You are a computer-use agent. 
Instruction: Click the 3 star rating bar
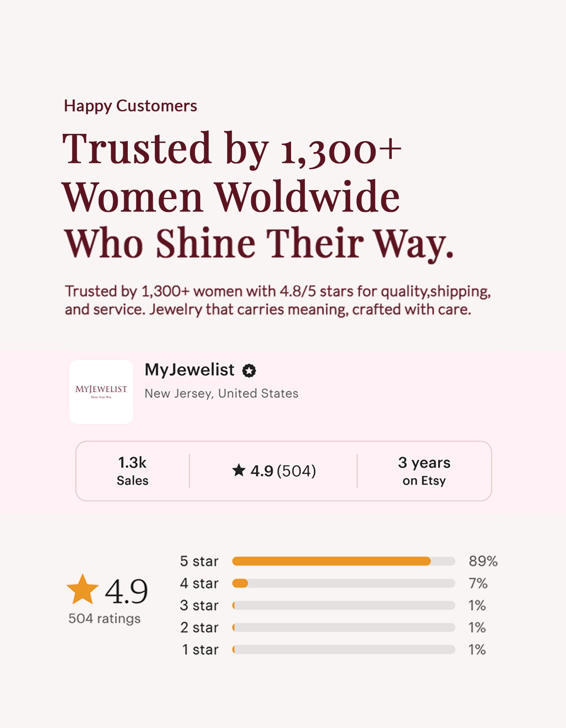pos(344,605)
